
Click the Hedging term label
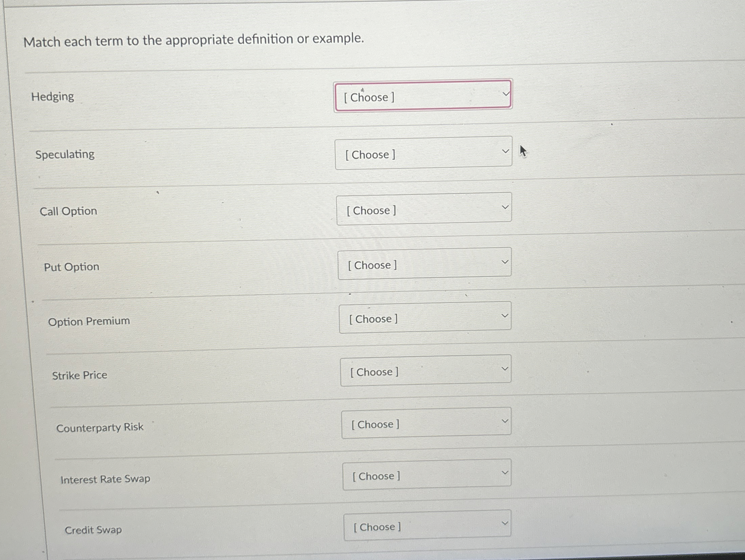click(x=53, y=96)
